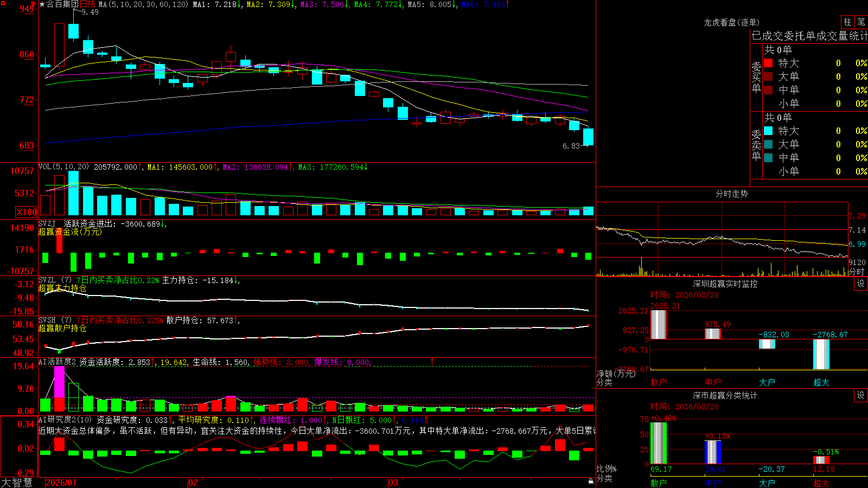Click the 683 price axis label
The image size is (868, 488).
point(27,145)
